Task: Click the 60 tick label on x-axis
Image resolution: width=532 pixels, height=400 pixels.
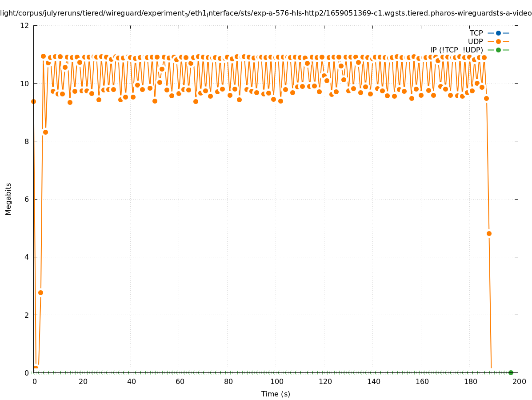Action: coord(179,381)
